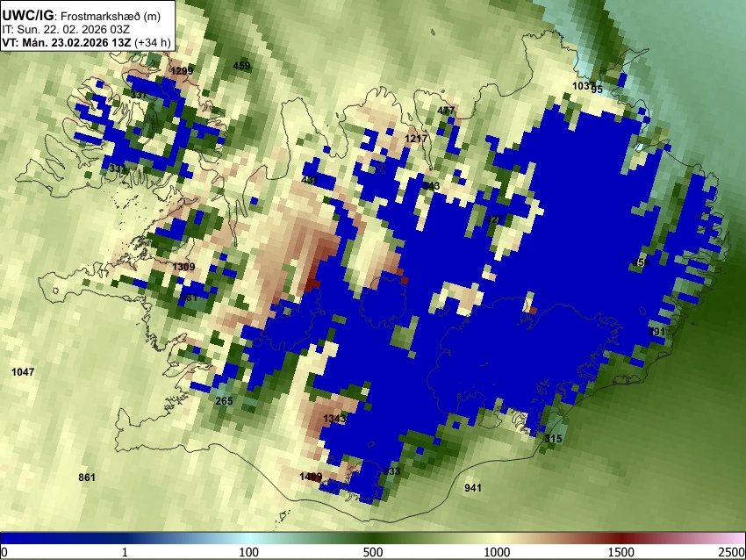Viewport: 746px width, 560px height.
Task: Click the 381 value label
Action: pos(189,298)
